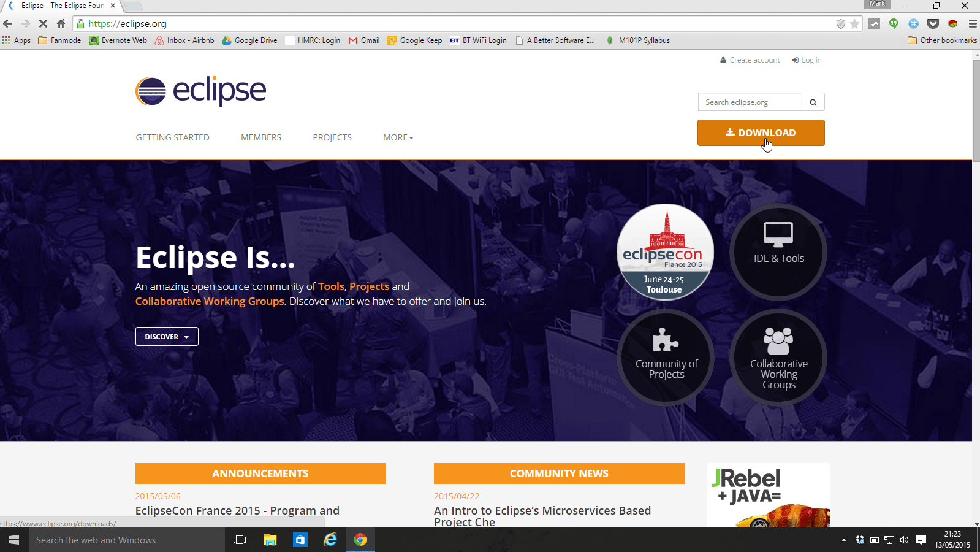
Task: Click Collaborative Working Groups text link
Action: [x=210, y=301]
